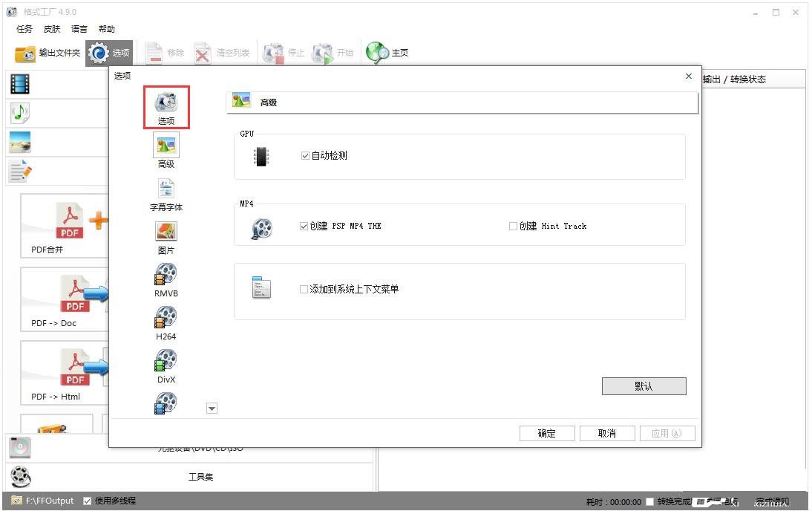Click the GPU chip icon

pos(261,157)
